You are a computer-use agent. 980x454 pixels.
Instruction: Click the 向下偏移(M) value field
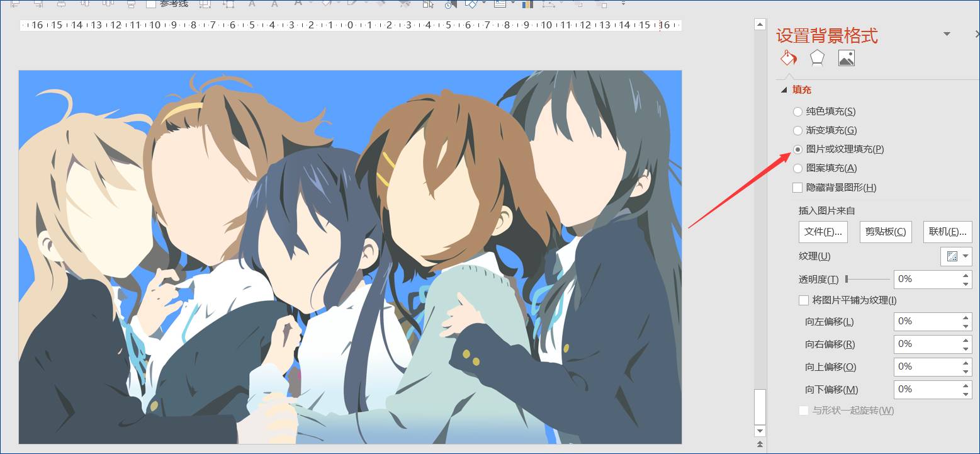pos(927,389)
